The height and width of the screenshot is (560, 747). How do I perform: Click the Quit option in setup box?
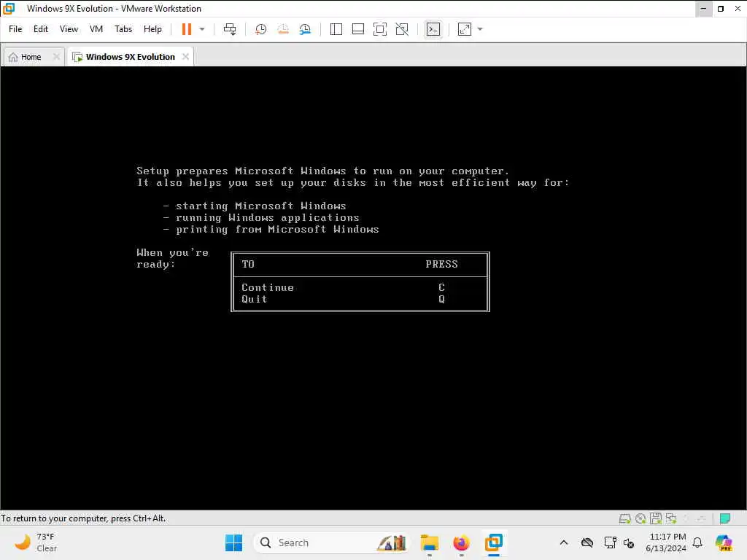254,300
